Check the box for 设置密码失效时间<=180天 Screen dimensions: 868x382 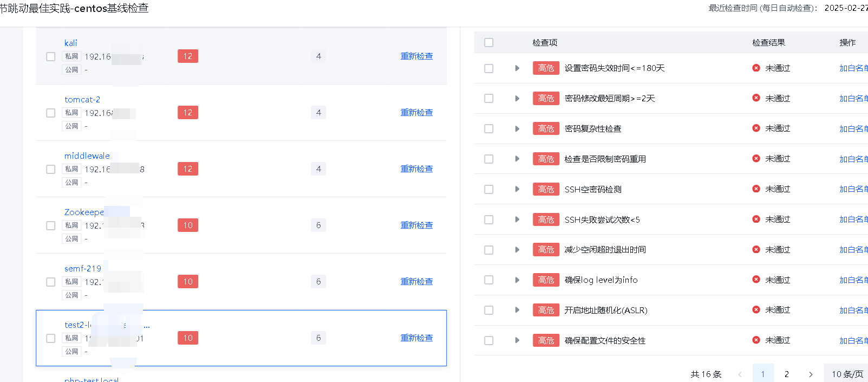(489, 68)
